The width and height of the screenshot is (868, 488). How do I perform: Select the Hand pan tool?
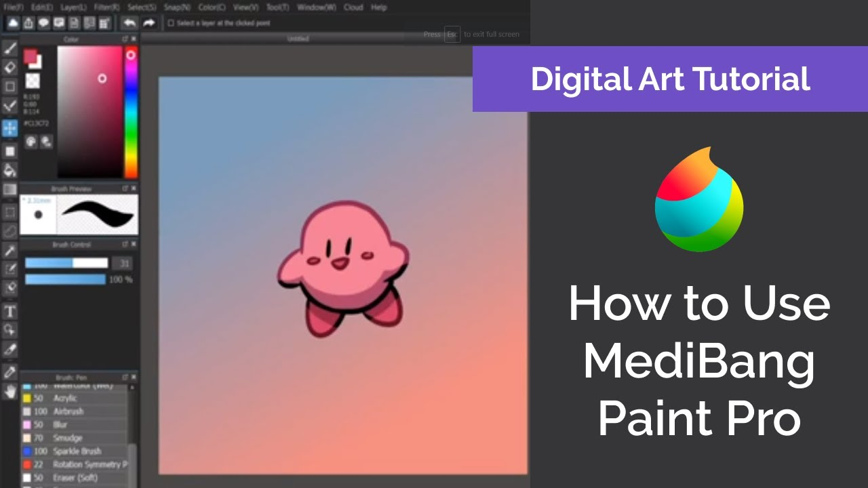click(x=10, y=391)
